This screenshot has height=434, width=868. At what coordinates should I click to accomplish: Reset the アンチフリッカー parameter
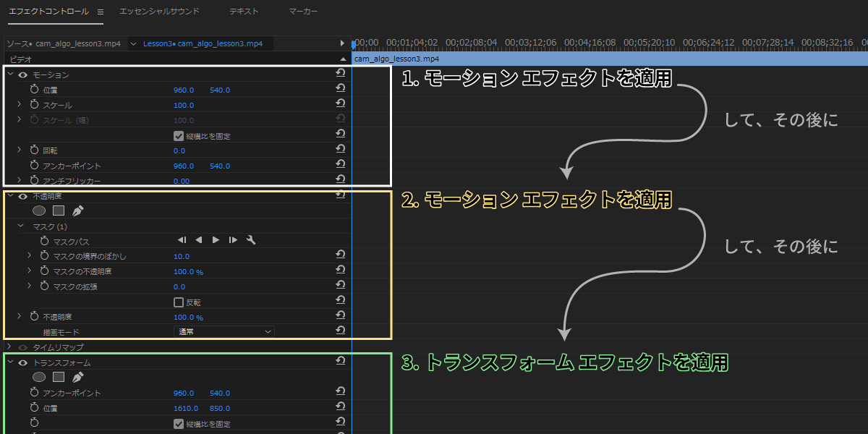tap(340, 179)
